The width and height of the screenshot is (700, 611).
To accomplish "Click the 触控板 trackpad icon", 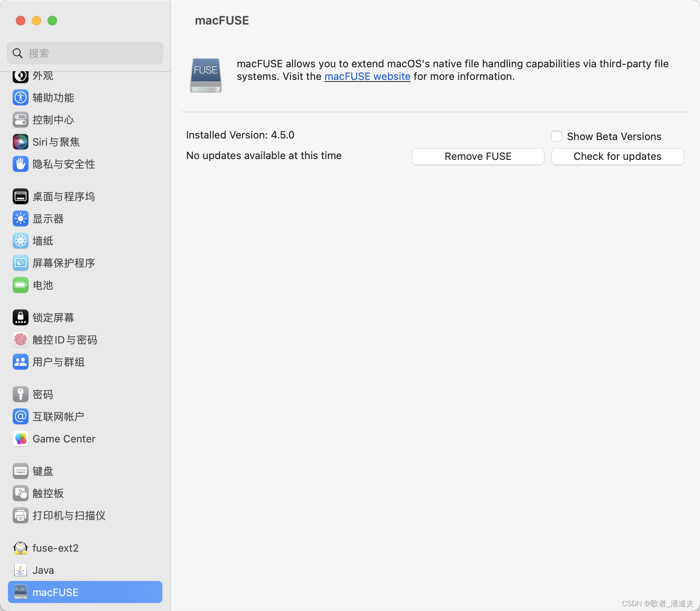I will pos(21,493).
